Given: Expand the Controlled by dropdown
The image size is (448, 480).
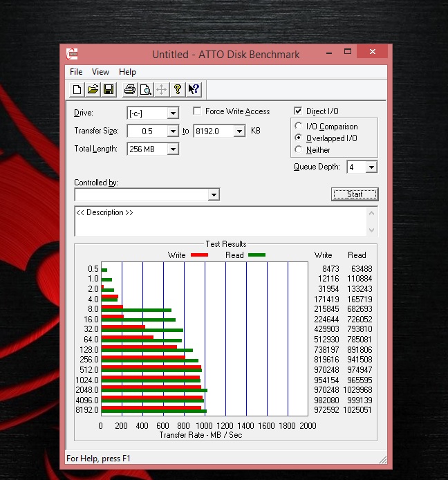Looking at the screenshot, I should point(214,194).
